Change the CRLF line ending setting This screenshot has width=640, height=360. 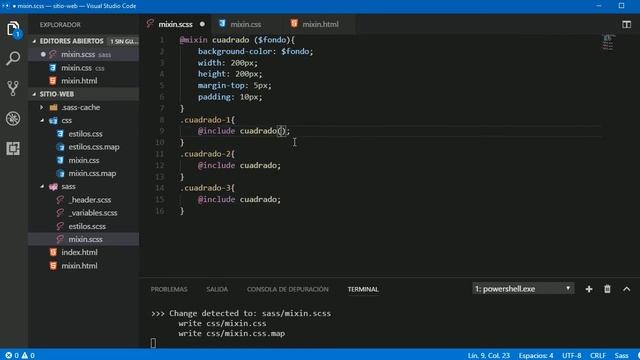pos(598,356)
